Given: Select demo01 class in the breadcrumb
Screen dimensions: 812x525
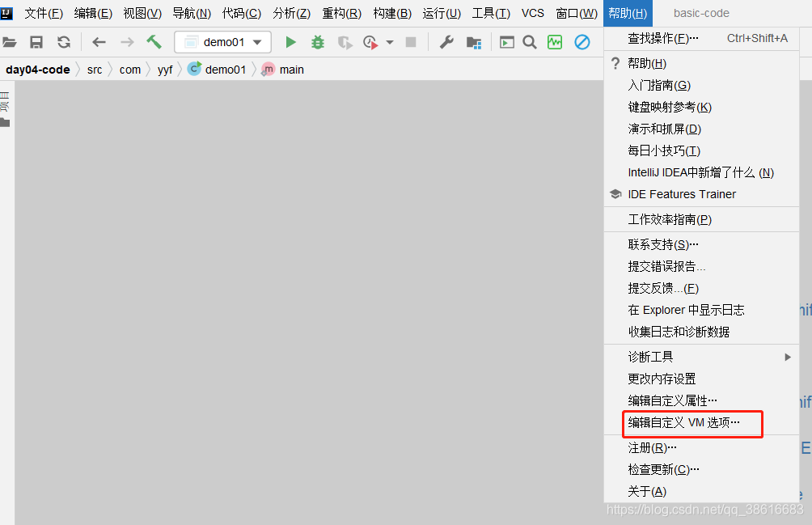Looking at the screenshot, I should click(217, 70).
